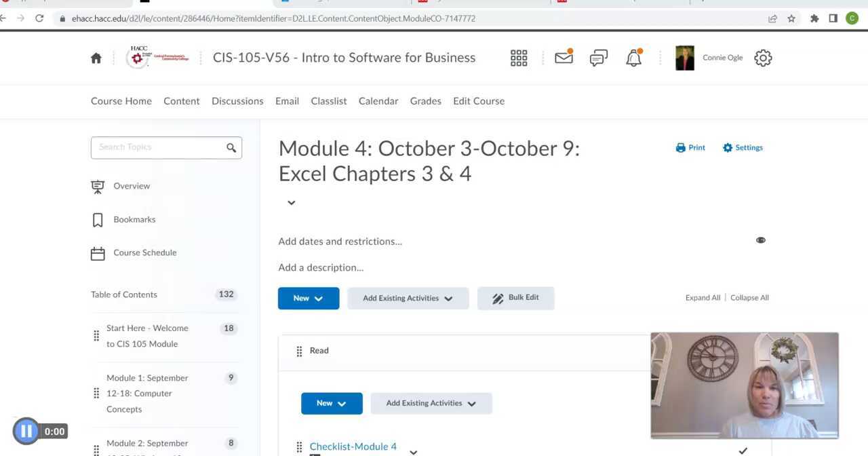This screenshot has height=456, width=868.
Task: Click the Bulk Edit button
Action: pyautogui.click(x=515, y=298)
